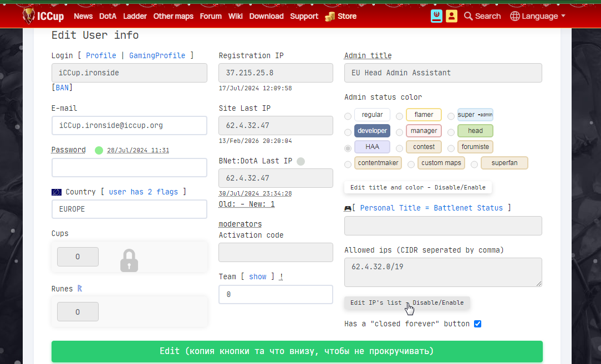Screen dimensions: 601x364
Task: Click the Personal Title input field
Action: click(x=443, y=225)
